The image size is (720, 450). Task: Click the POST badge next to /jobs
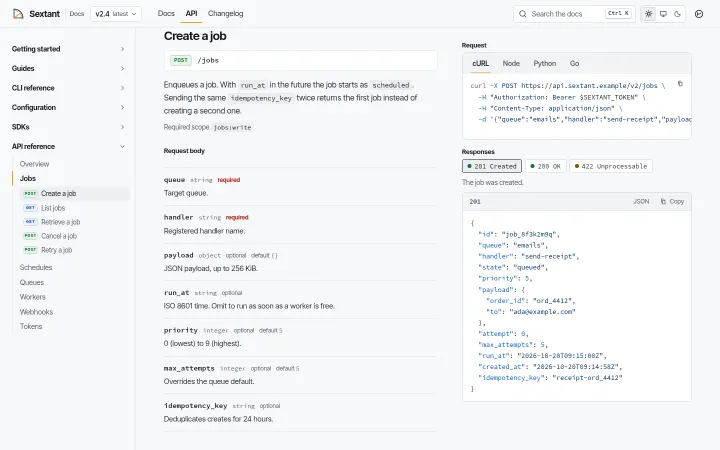point(181,60)
